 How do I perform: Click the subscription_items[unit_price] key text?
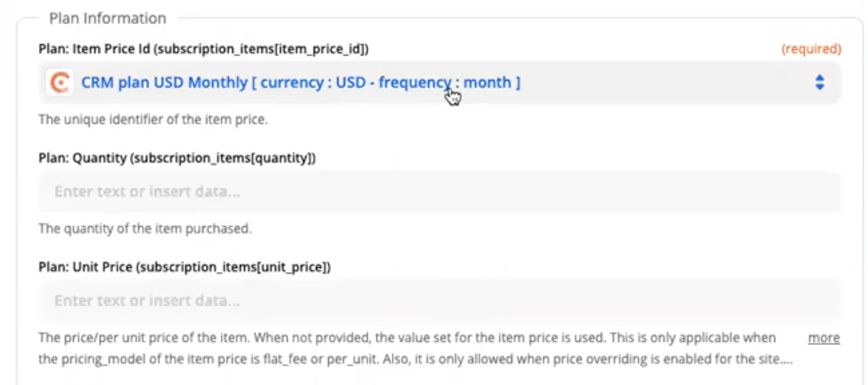click(234, 267)
